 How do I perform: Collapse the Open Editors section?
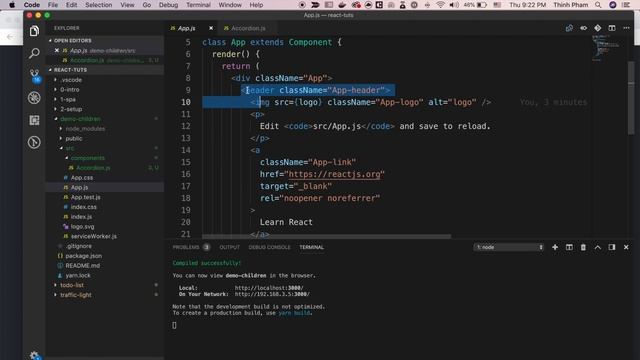[x=73, y=41]
